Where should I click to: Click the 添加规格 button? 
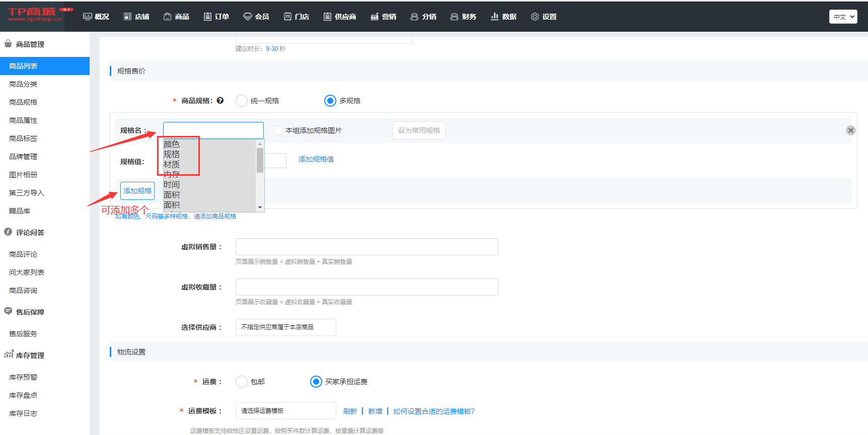click(x=137, y=191)
